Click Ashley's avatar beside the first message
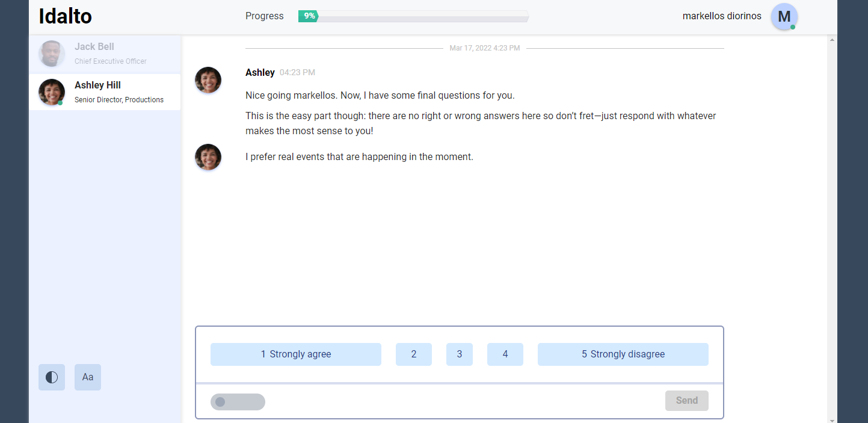This screenshot has height=423, width=868. click(208, 80)
